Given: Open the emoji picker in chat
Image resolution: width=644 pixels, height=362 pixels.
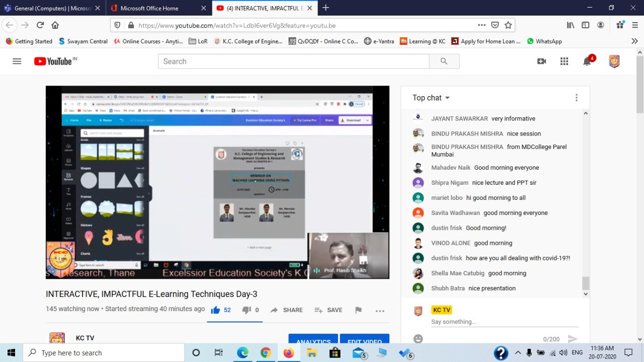Looking at the screenshot, I should tap(418, 339).
